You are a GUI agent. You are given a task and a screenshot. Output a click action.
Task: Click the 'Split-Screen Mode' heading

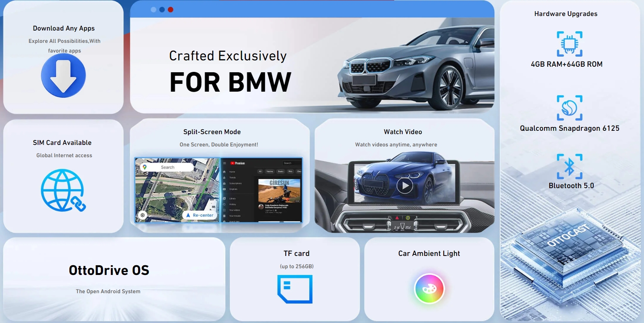click(x=212, y=132)
